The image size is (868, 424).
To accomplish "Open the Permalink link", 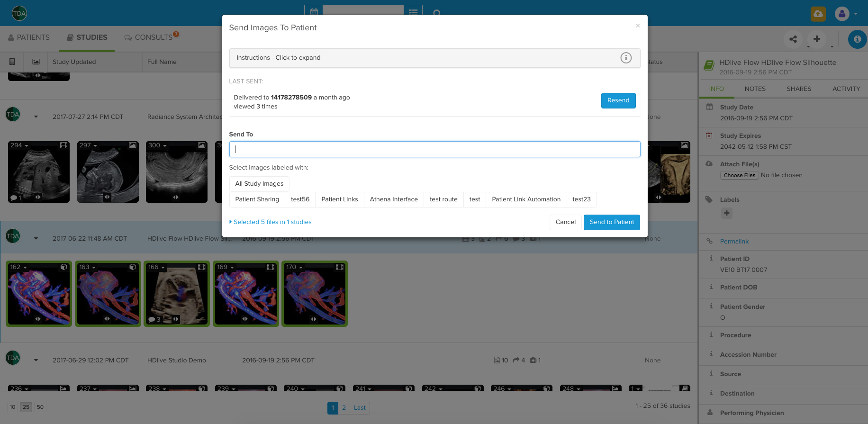I will pos(734,242).
